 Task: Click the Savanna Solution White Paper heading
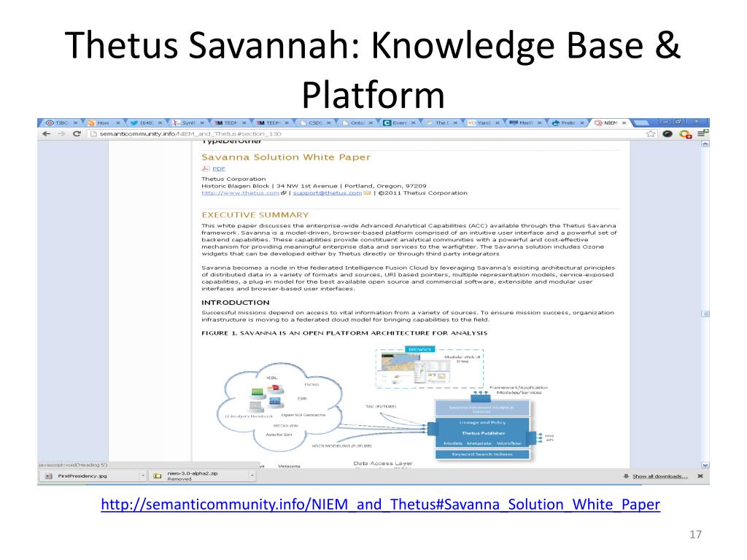click(286, 157)
